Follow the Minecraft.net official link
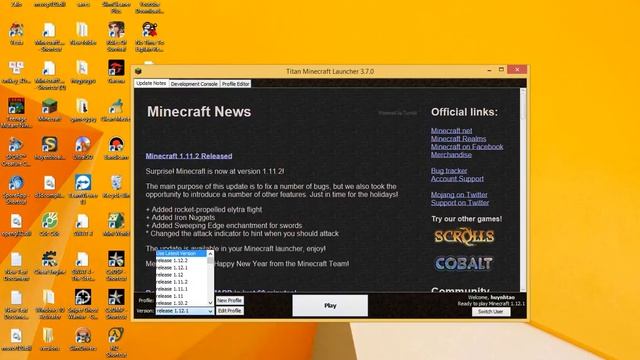Image resolution: width=640 pixels, height=360 pixels. pos(451,131)
